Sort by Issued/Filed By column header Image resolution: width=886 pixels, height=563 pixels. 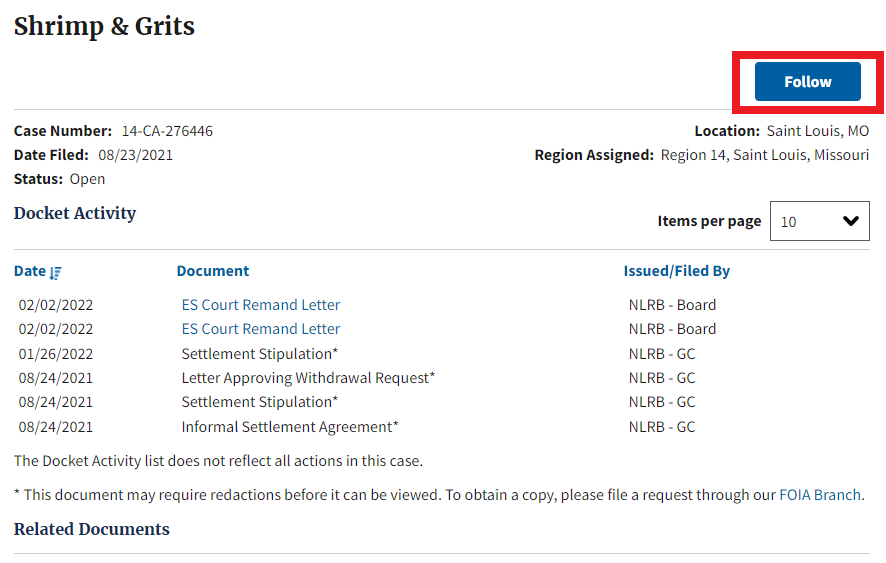point(676,271)
